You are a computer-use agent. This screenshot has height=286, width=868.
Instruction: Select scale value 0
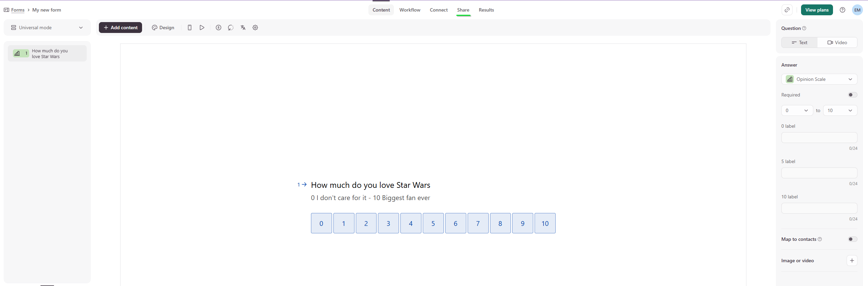(321, 223)
